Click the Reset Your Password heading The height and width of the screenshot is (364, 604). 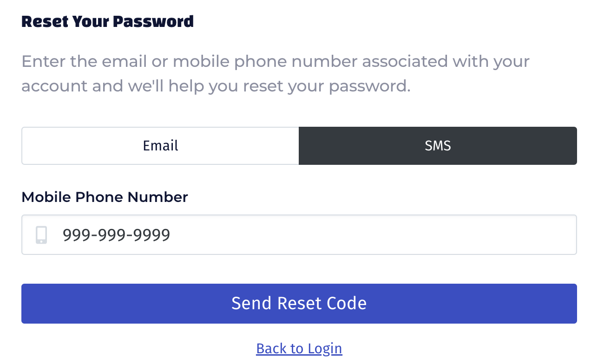coord(107,21)
